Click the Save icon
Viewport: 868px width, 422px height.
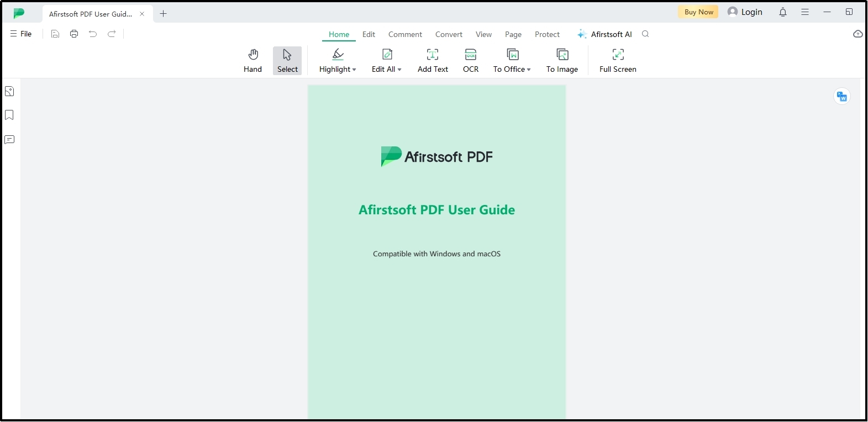(x=55, y=34)
